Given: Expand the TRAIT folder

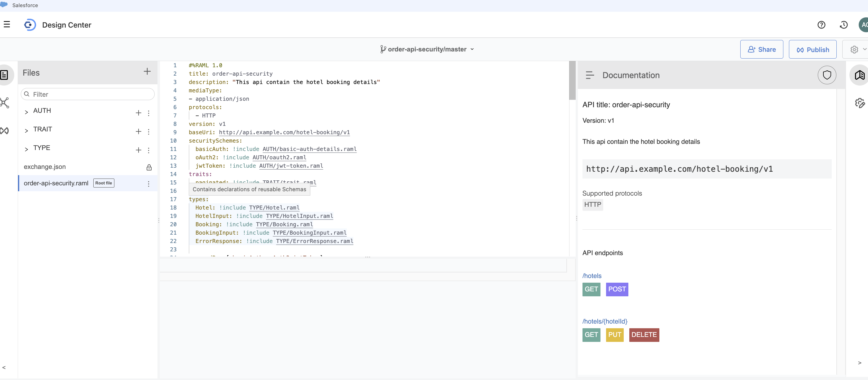Looking at the screenshot, I should (26, 131).
